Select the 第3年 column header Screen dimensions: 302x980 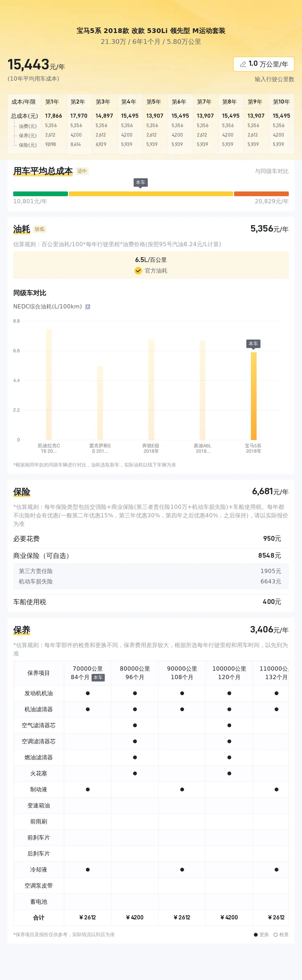click(103, 102)
